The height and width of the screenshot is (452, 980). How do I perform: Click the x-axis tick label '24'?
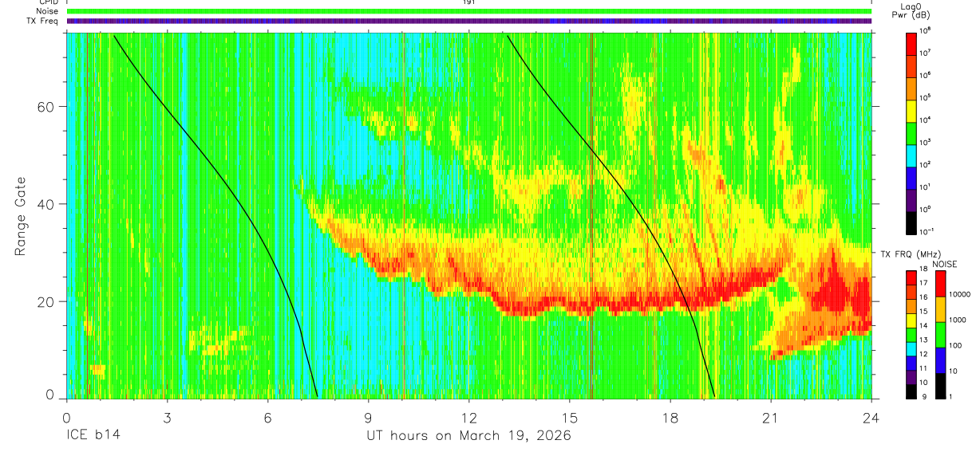[871, 418]
